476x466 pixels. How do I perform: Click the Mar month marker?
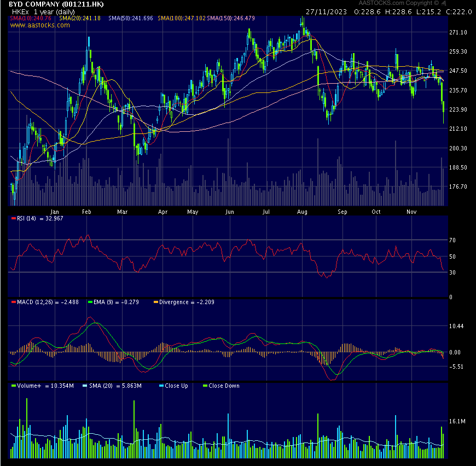click(123, 212)
